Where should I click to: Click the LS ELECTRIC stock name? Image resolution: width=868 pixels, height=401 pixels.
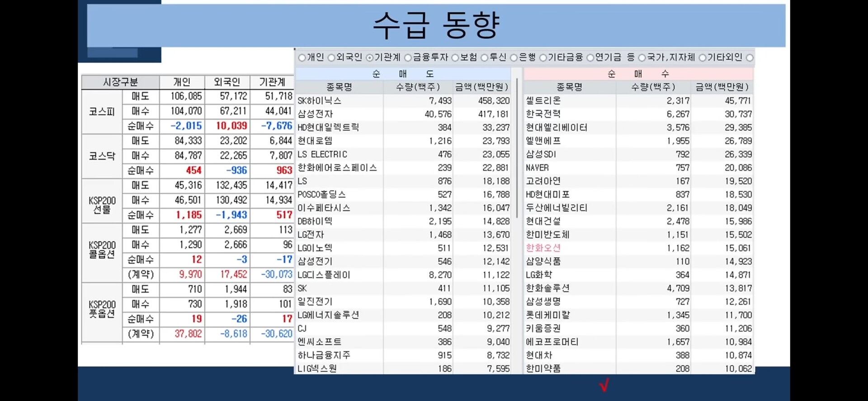click(322, 154)
